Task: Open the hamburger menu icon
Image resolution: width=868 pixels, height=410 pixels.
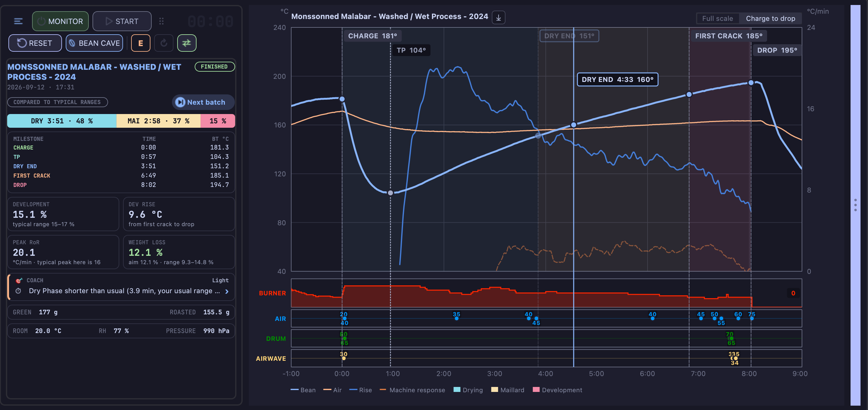Action: 18,21
